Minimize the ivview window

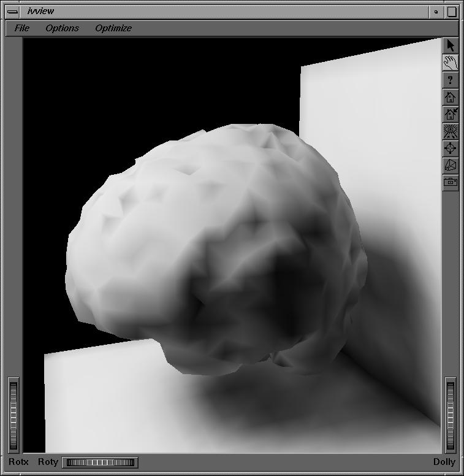[436, 12]
